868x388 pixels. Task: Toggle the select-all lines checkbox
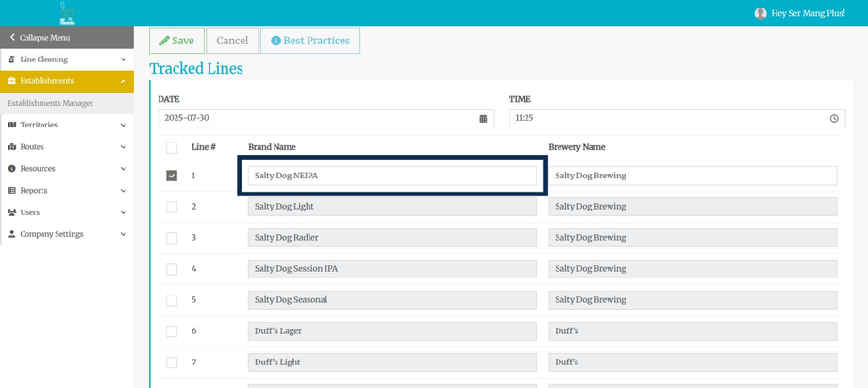click(172, 148)
